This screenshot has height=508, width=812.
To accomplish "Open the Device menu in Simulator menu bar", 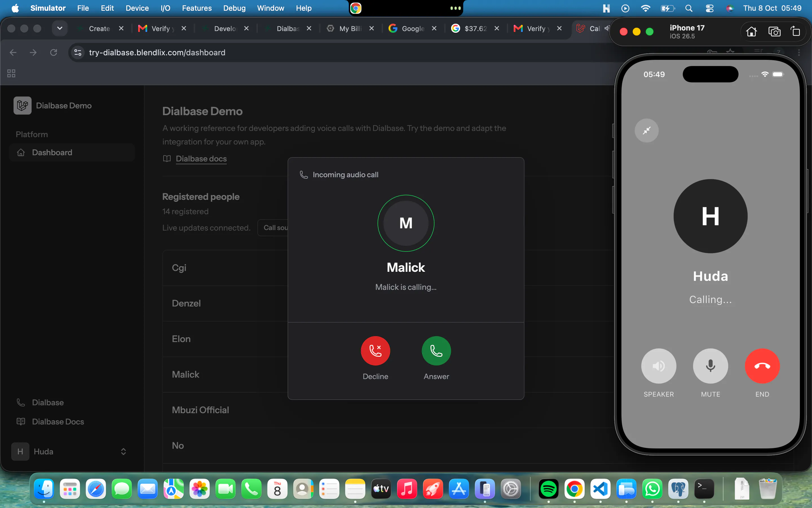I will tap(137, 8).
